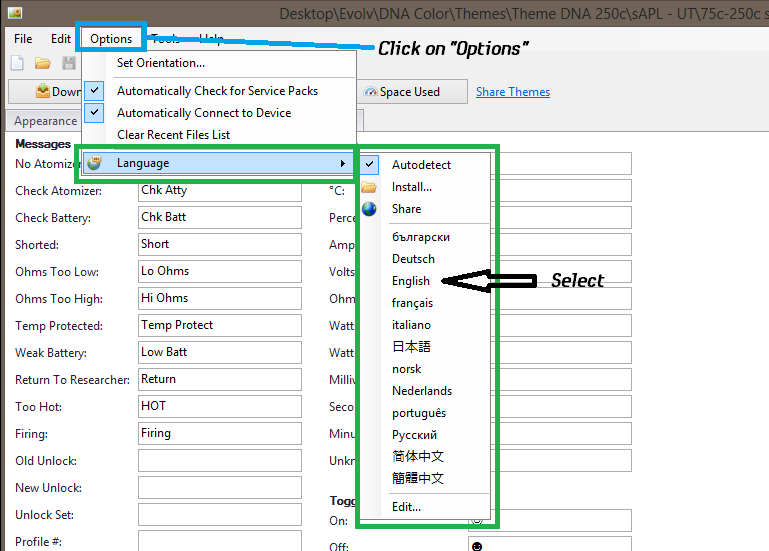Choose Edit... in Language submenu
This screenshot has width=769, height=551.
[x=406, y=507]
